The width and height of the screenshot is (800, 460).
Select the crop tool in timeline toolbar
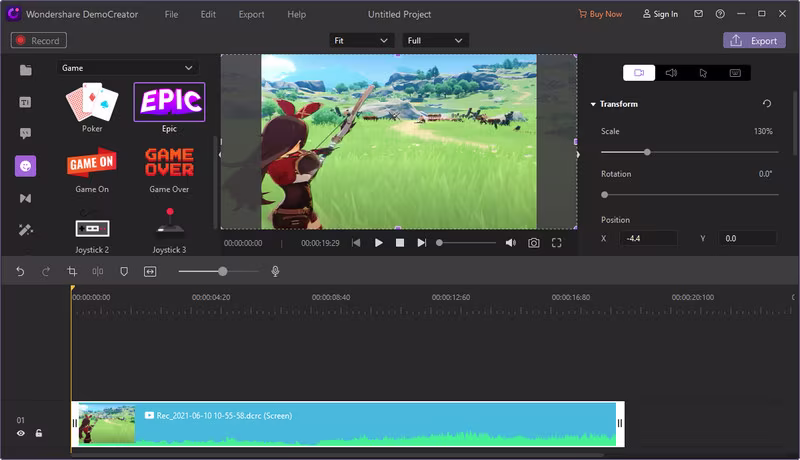pyautogui.click(x=72, y=271)
